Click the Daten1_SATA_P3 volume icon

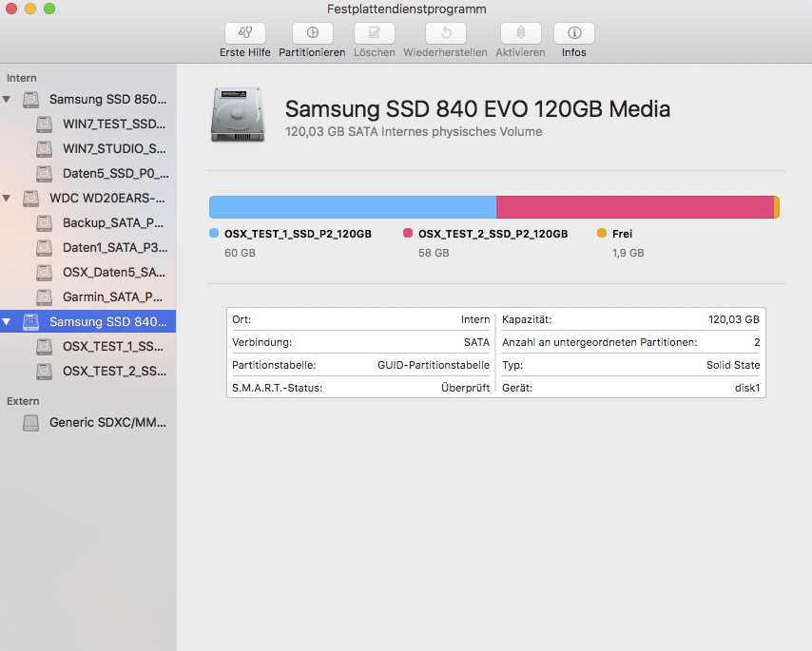[x=45, y=248]
